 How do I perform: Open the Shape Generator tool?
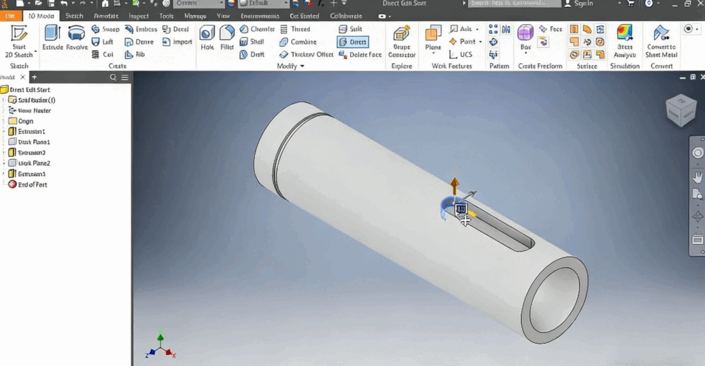pos(402,42)
